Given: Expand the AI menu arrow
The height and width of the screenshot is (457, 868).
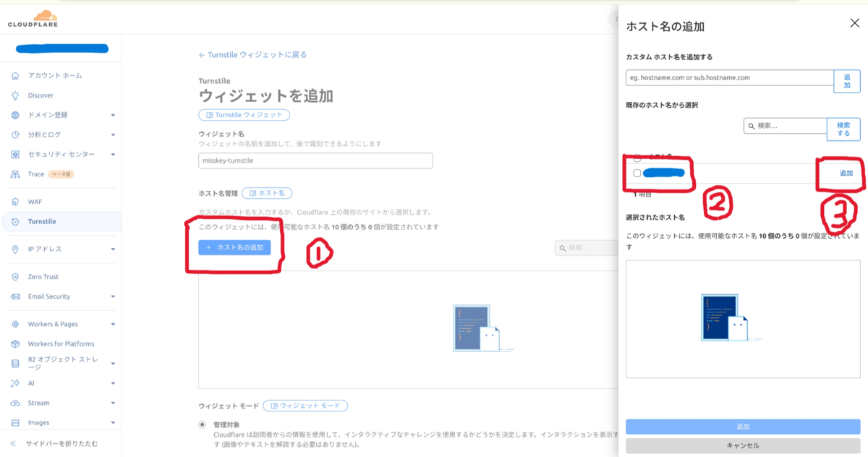Looking at the screenshot, I should tap(113, 383).
